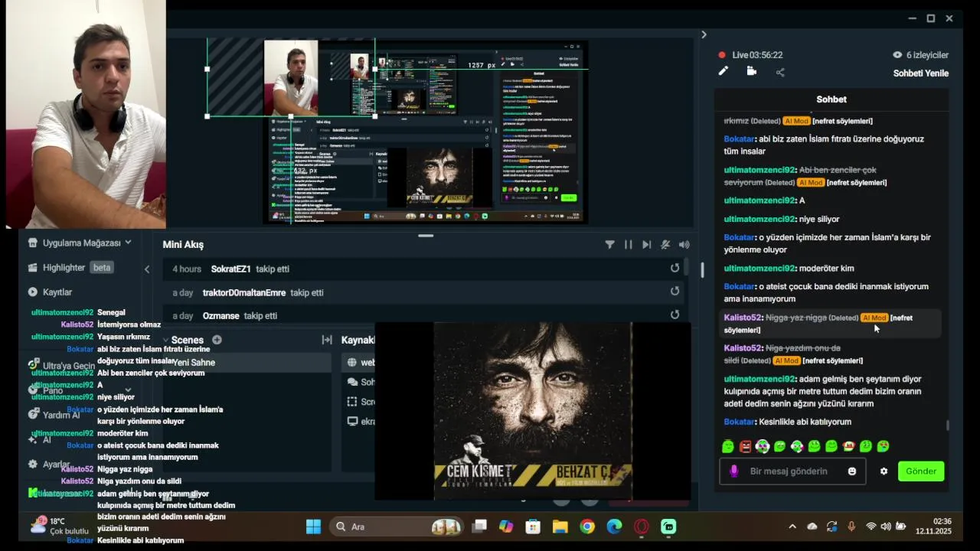
Task: Open the Mini Akış filter icon
Action: (609, 245)
